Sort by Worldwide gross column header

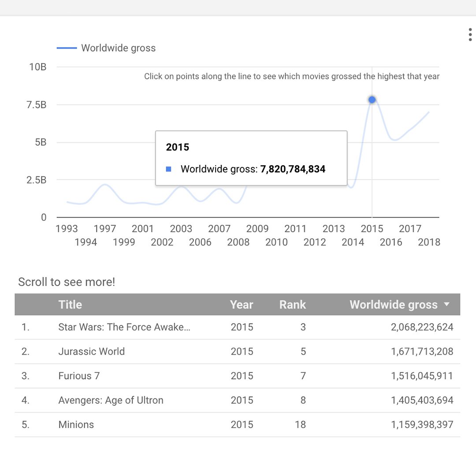tap(394, 305)
